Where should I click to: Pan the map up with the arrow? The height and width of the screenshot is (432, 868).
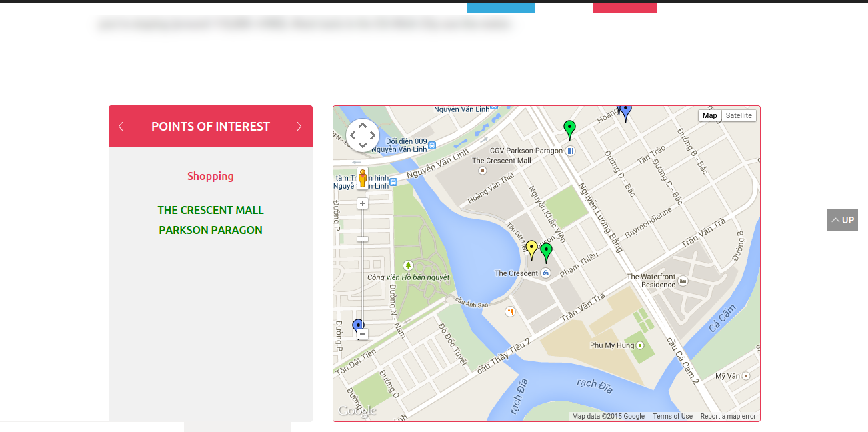363,126
